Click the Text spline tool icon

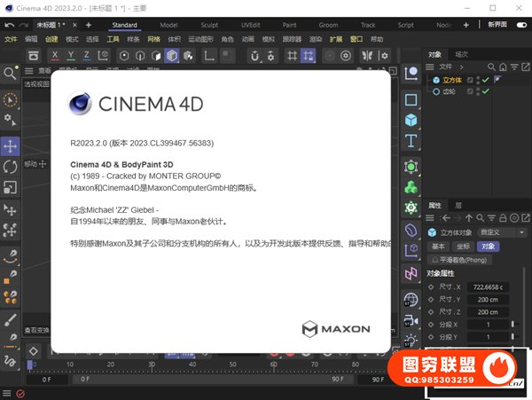411,142
